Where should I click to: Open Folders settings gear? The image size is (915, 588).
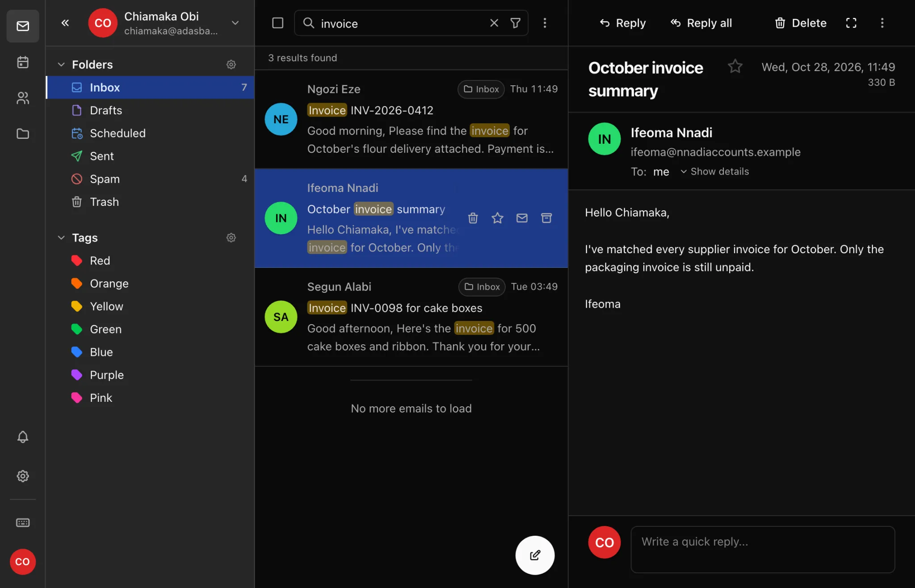(x=231, y=64)
